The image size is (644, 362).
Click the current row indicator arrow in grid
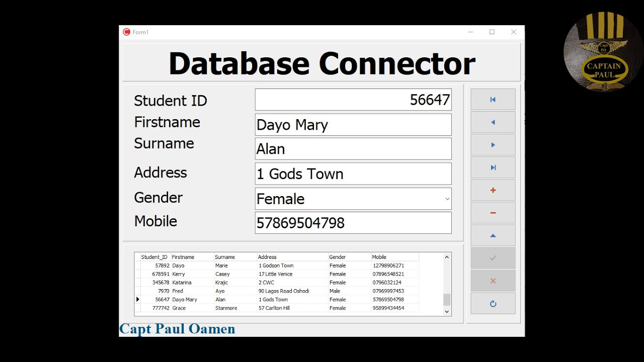(x=137, y=300)
